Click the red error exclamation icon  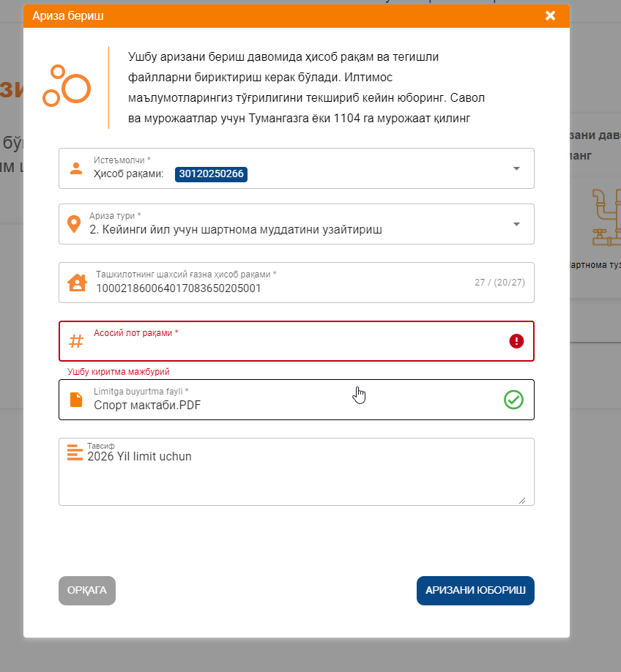516,341
